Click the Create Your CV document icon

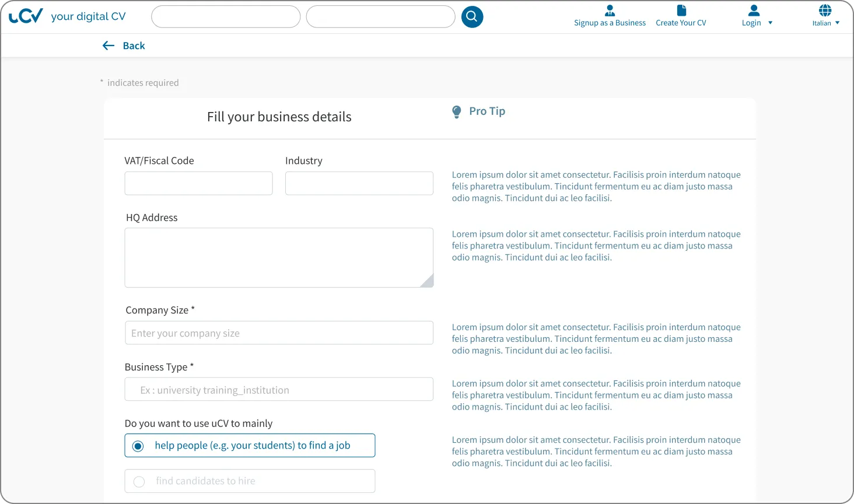click(681, 10)
